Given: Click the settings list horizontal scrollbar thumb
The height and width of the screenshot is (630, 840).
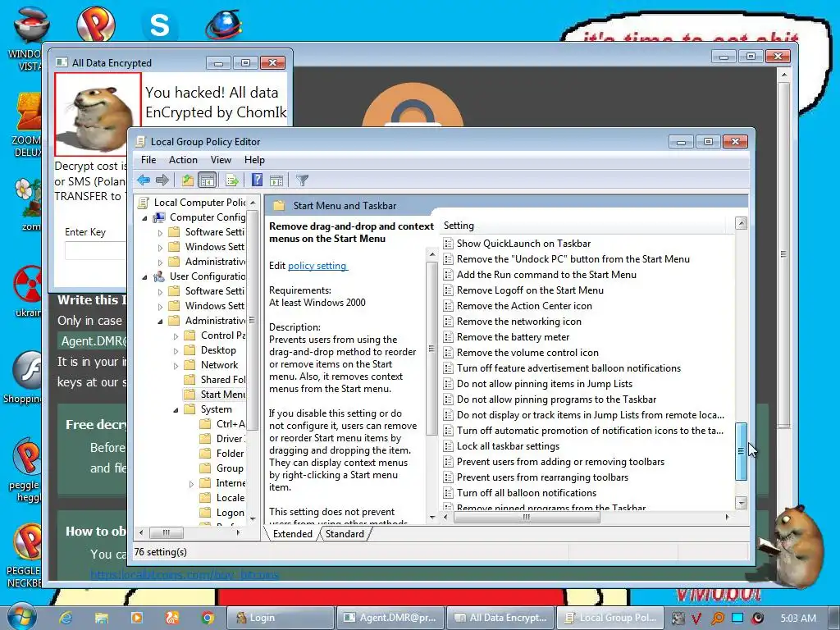Looking at the screenshot, I should pos(527,517).
